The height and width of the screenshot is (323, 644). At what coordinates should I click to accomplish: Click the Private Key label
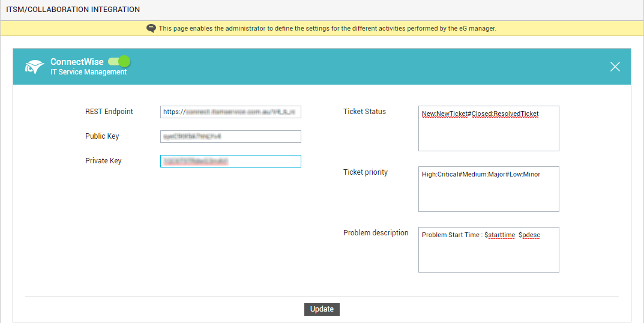point(103,161)
